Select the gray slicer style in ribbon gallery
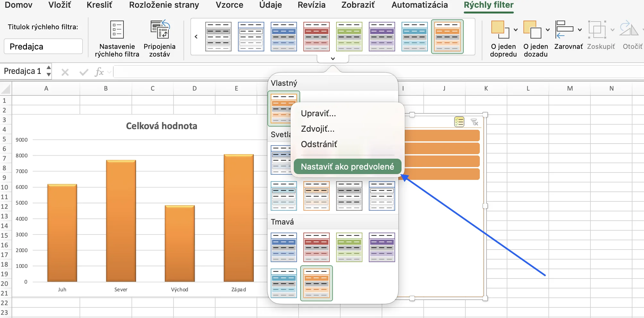 pyautogui.click(x=218, y=37)
